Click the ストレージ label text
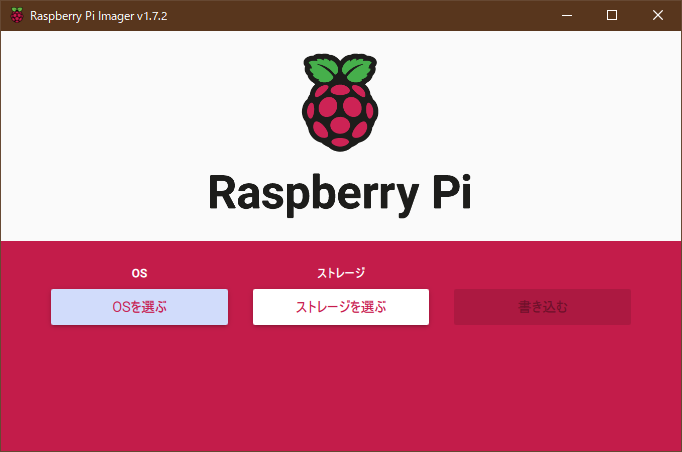Viewport: 682px width, 452px height. [x=341, y=273]
